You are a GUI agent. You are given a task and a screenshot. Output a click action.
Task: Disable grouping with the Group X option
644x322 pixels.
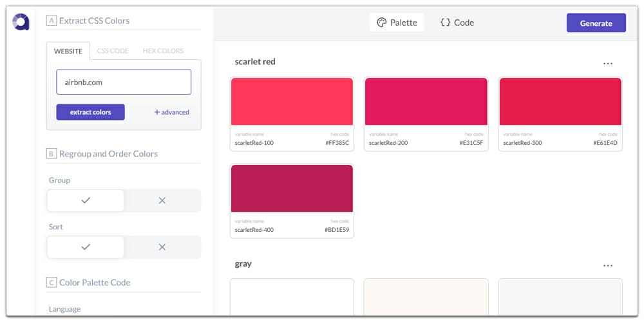point(162,200)
